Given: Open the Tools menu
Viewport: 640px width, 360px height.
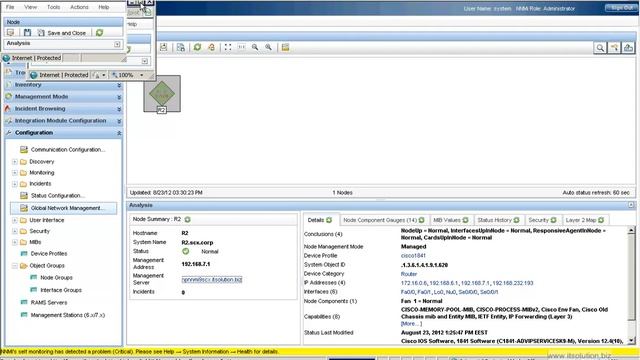Looking at the screenshot, I should (x=53, y=7).
